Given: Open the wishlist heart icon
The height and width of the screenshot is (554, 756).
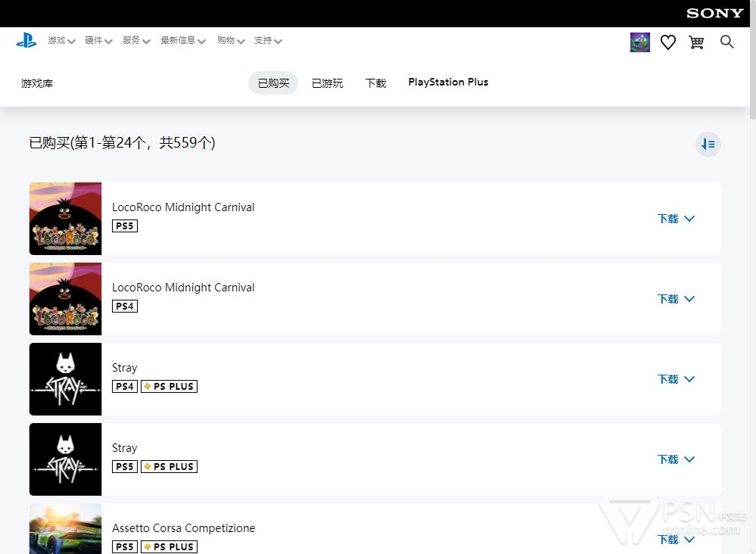Looking at the screenshot, I should [667, 42].
